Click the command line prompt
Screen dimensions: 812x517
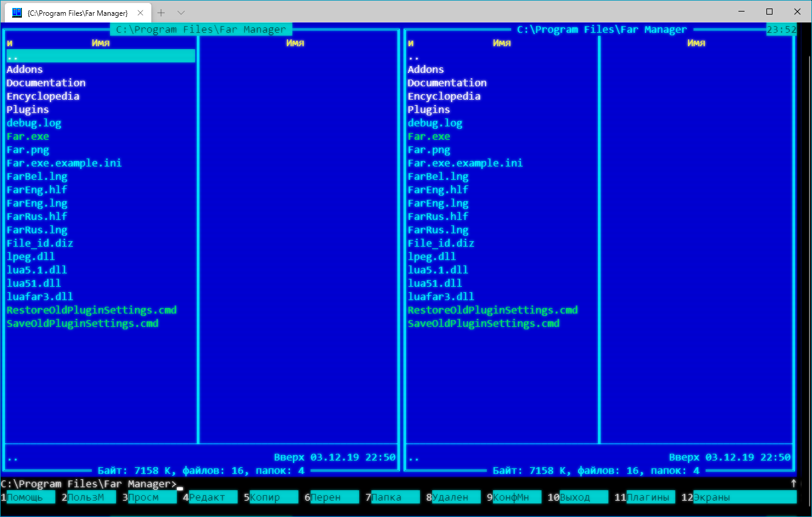point(89,484)
